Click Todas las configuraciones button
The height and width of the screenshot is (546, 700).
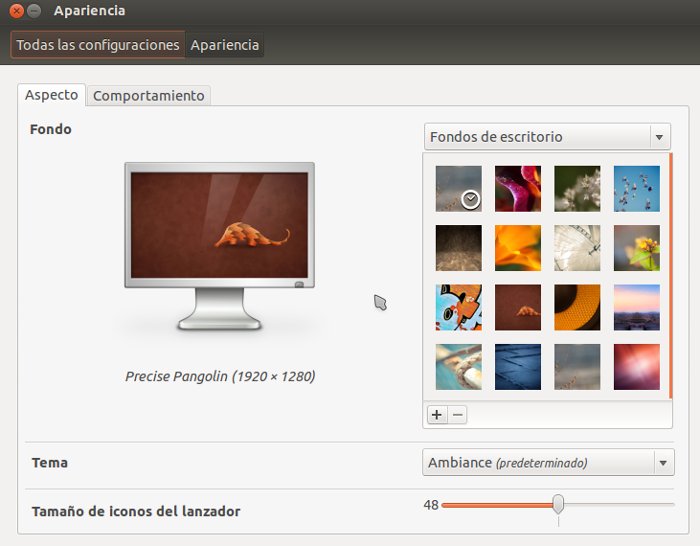(x=98, y=45)
